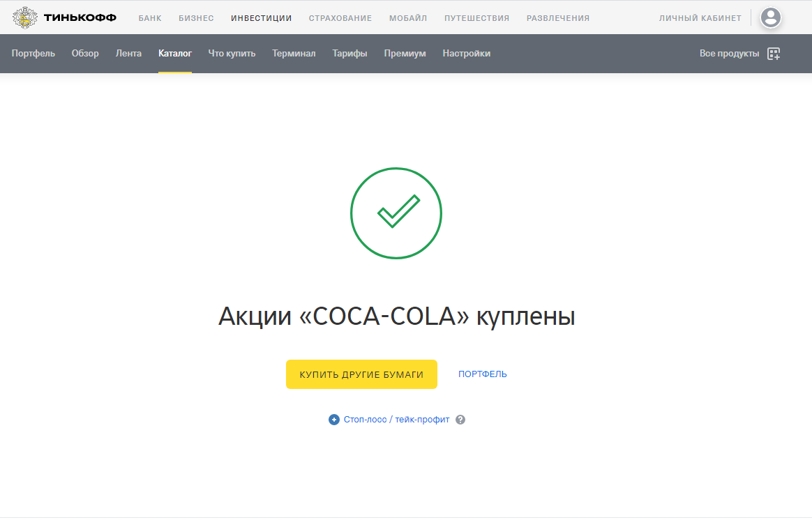Open the Лента tab

point(128,53)
